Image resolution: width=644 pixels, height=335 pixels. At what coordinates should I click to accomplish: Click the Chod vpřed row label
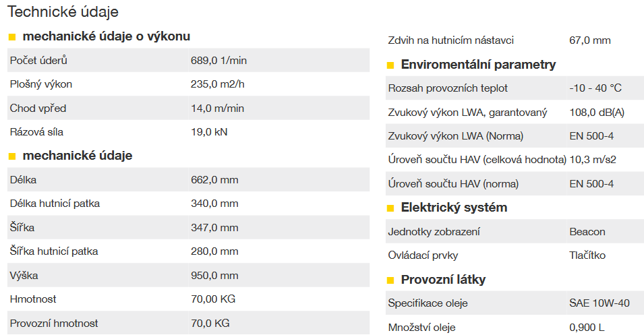tap(38, 109)
